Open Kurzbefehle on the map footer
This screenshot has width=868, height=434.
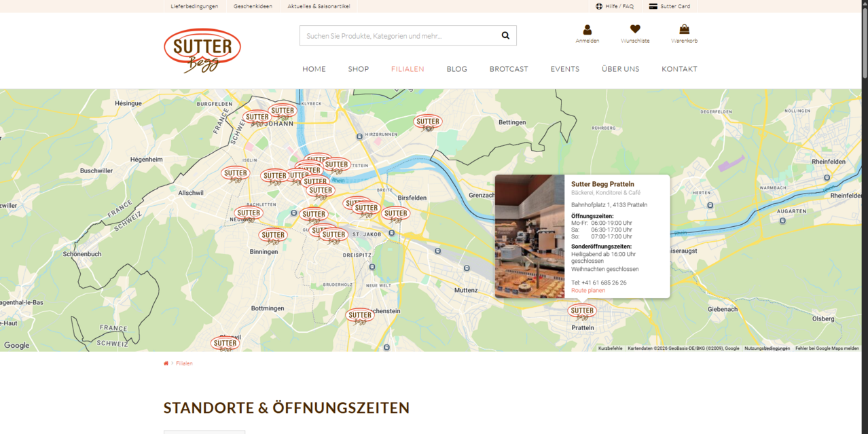pyautogui.click(x=610, y=348)
